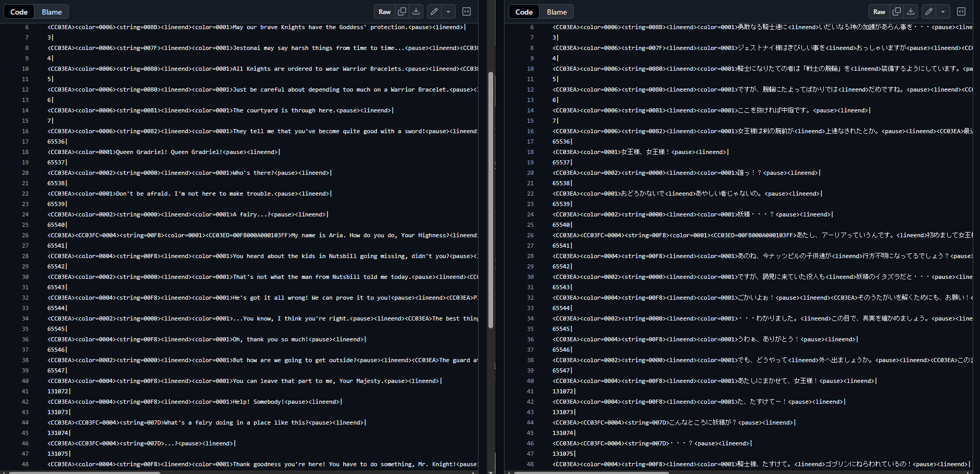The height and width of the screenshot is (474, 980).
Task: Download raw file in left pane
Action: 416,11
